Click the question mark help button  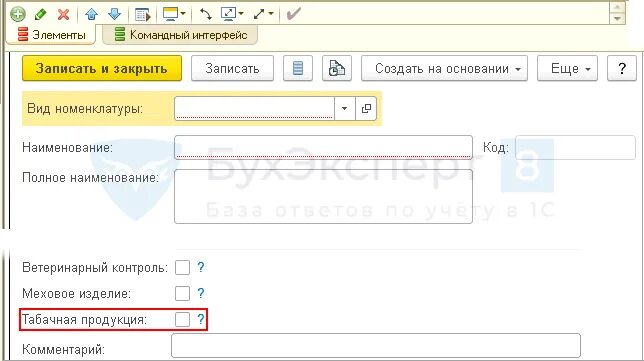point(622,68)
